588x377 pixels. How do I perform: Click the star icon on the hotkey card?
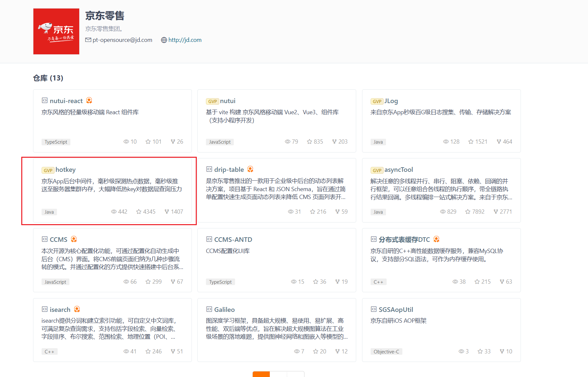point(139,212)
